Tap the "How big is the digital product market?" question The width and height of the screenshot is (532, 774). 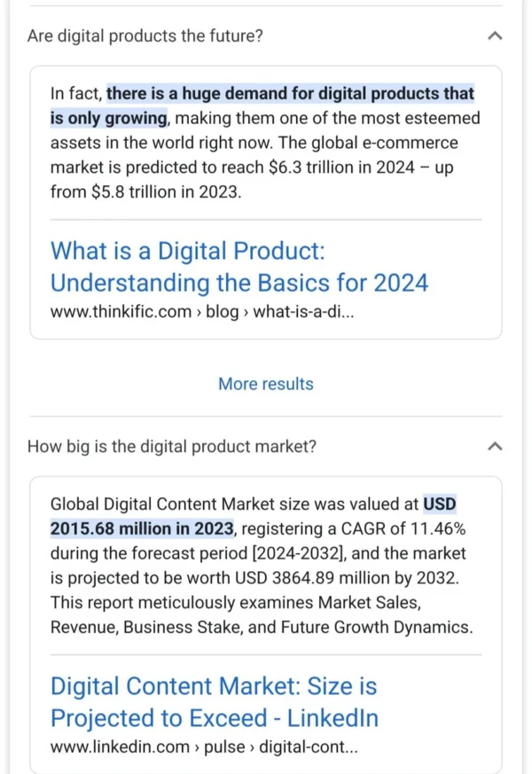[171, 447]
